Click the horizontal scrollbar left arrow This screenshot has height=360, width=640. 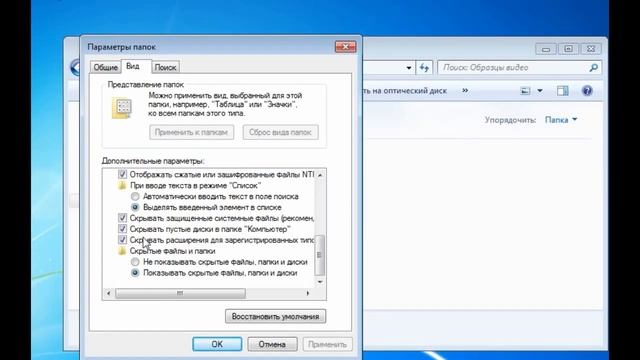pos(109,293)
